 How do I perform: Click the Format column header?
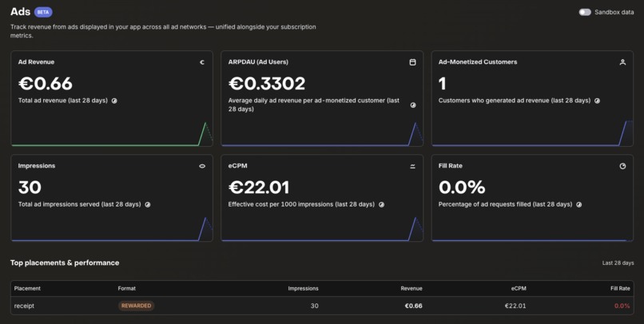pos(126,288)
